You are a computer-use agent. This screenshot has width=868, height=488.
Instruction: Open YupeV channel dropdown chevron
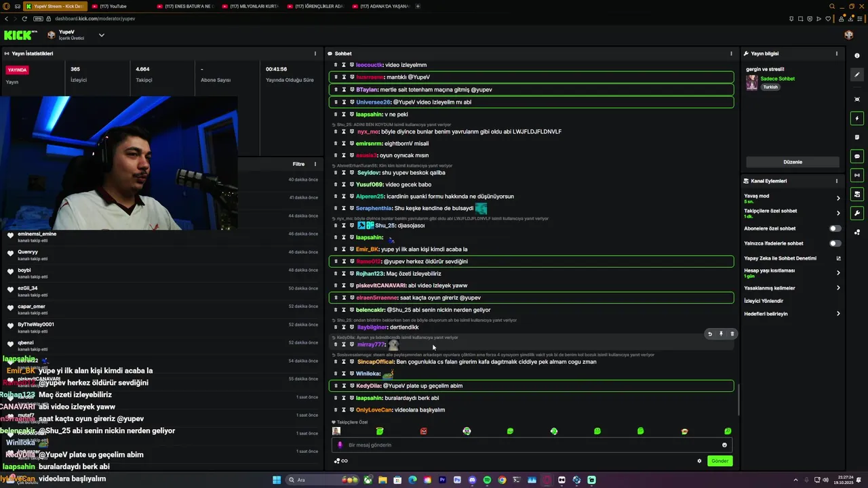101,35
